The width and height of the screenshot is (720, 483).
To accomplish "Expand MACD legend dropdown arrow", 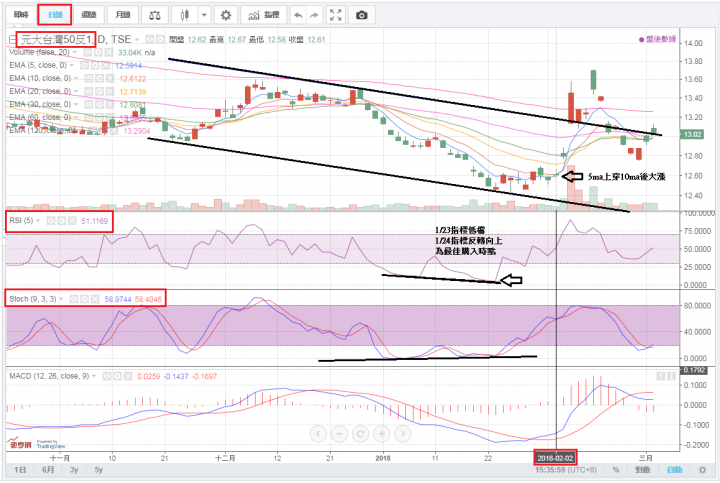I will tap(94, 376).
